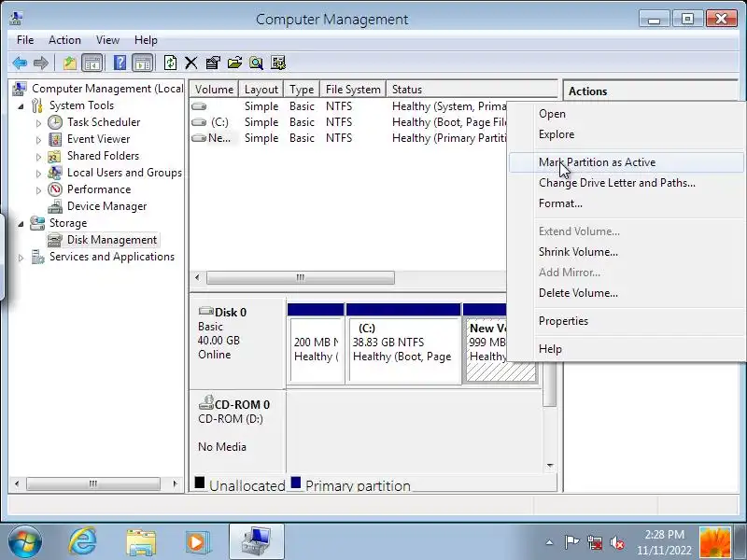Toggle the Show/Hide Action Pane icon
This screenshot has height=560, width=747.
(x=143, y=63)
